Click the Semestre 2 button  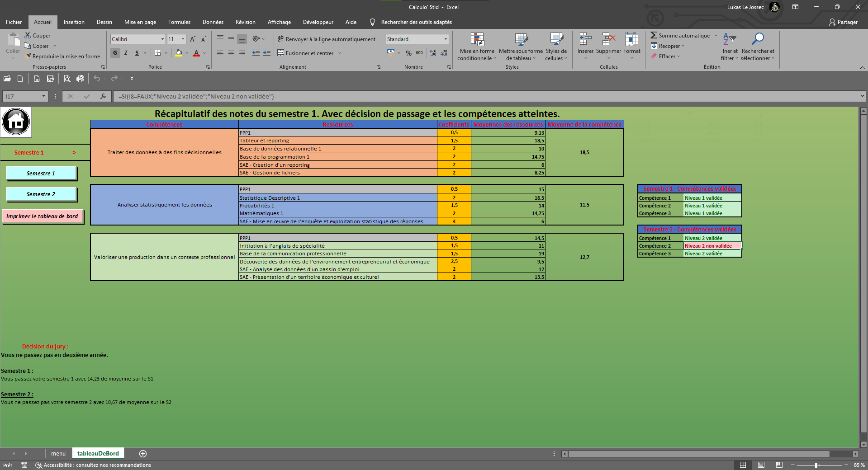(x=41, y=194)
